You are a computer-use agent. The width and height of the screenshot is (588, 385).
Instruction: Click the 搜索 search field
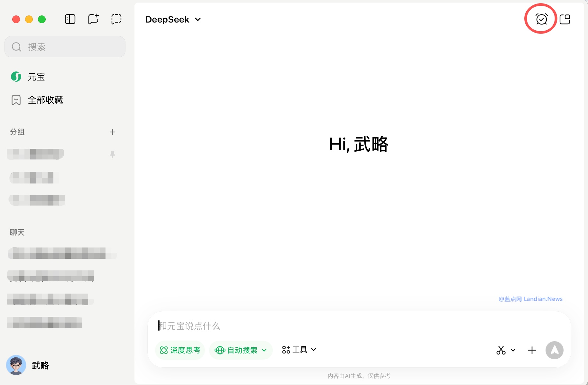click(x=65, y=47)
